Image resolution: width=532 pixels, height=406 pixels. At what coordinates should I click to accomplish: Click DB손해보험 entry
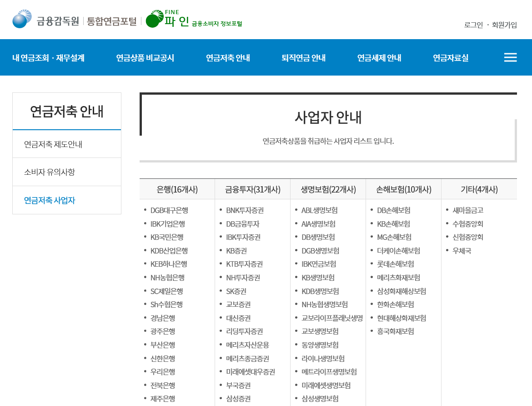(394, 210)
